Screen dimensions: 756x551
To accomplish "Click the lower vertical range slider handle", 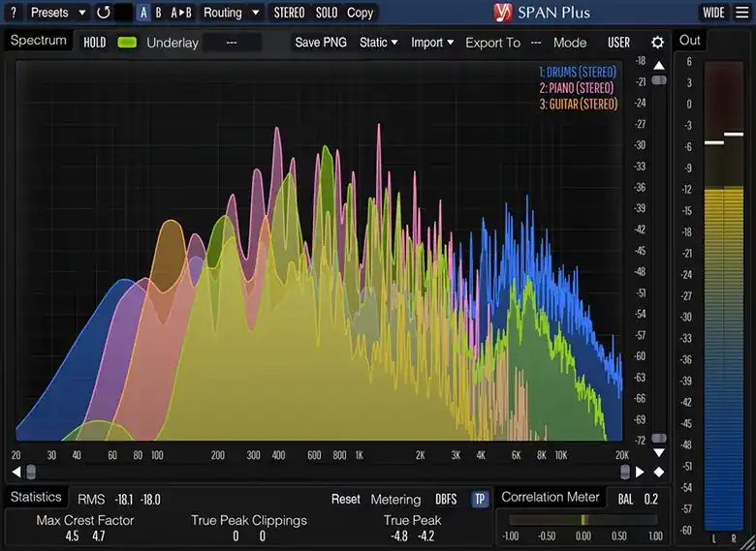I will [x=659, y=439].
